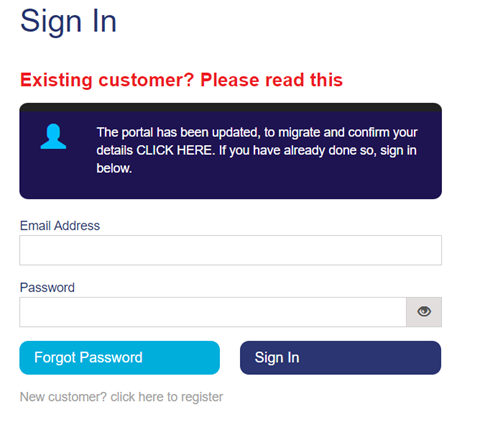This screenshot has width=480, height=425.
Task: Click "New customer?" grey text
Action: pyautogui.click(x=63, y=397)
